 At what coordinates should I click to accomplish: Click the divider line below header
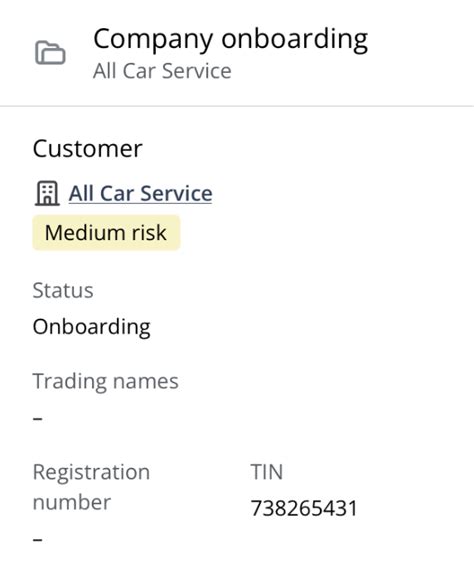pos(237,106)
